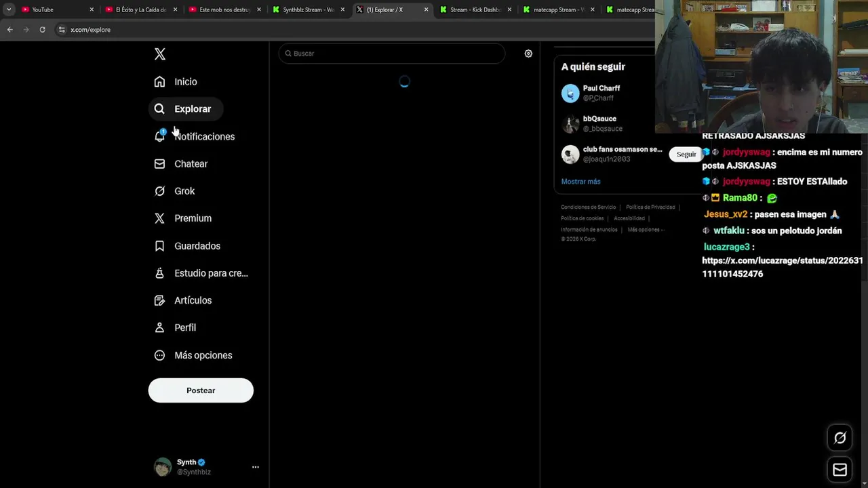Close the Explorar / X tab
Screen dimensions: 868x488
click(x=426, y=9)
